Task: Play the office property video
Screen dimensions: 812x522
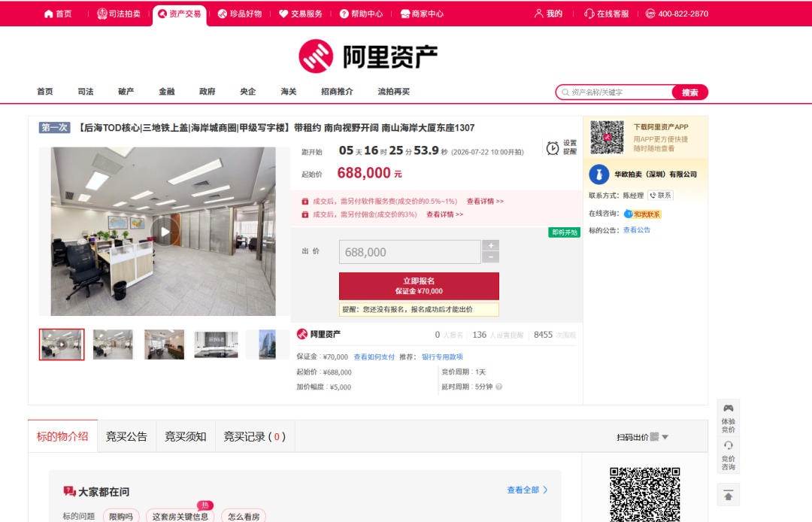Action: [165, 232]
